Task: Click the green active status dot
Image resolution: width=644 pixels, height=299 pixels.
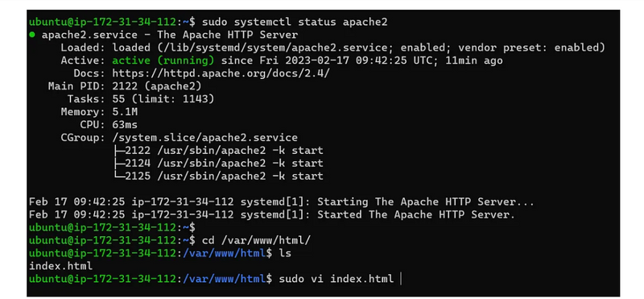Action: click(32, 35)
